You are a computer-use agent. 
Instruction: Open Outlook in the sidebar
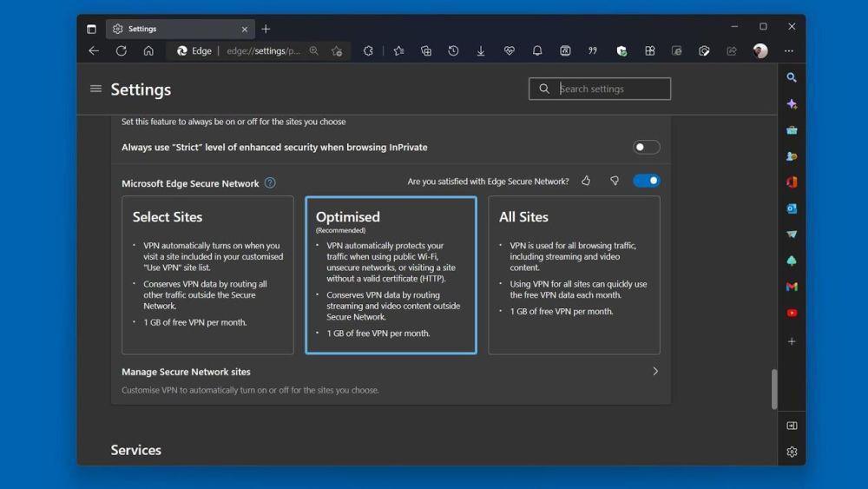pyautogui.click(x=792, y=208)
